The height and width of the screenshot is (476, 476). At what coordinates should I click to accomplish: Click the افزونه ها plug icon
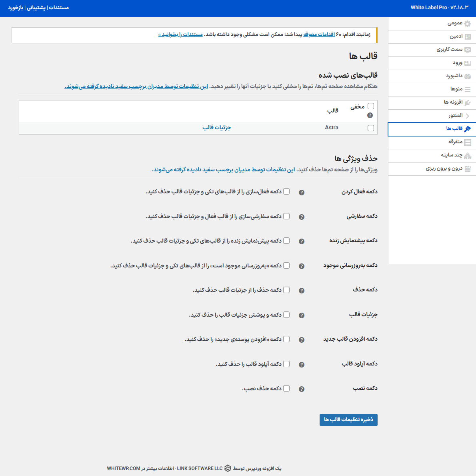(x=467, y=102)
